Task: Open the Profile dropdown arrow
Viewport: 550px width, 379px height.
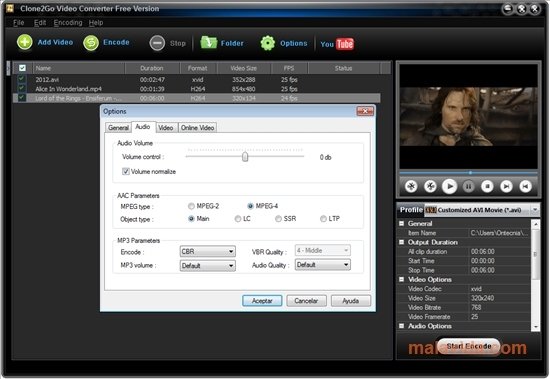Action: [535, 210]
